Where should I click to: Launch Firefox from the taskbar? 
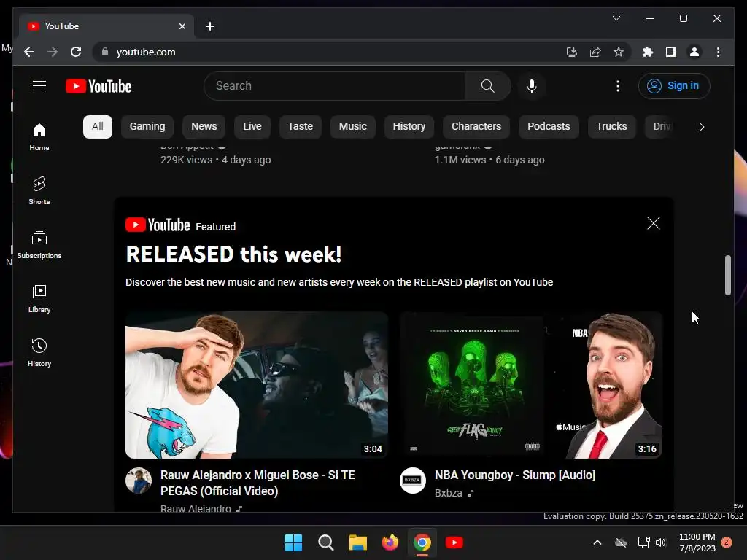(x=390, y=542)
